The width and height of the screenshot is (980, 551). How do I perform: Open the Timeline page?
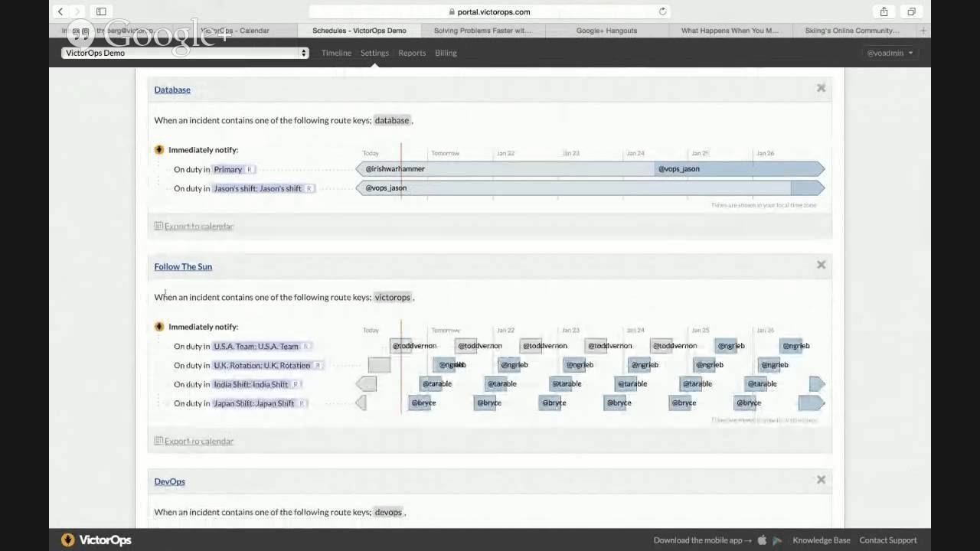pyautogui.click(x=336, y=53)
